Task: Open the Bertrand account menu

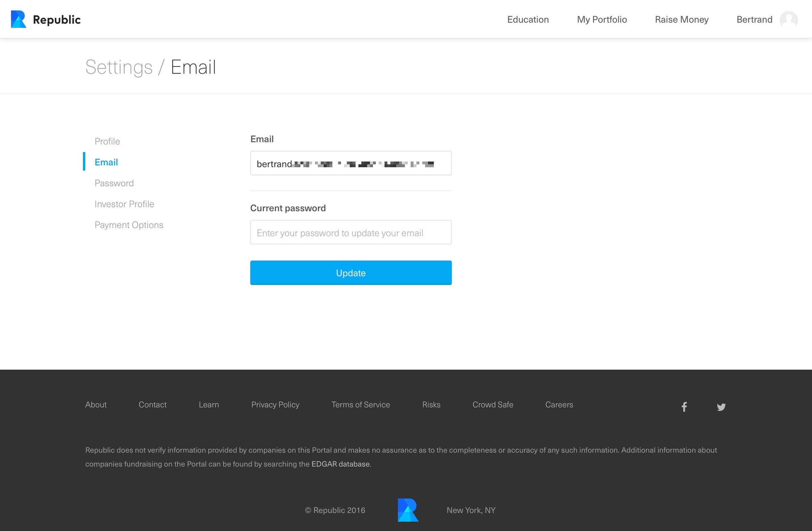Action: [x=754, y=19]
